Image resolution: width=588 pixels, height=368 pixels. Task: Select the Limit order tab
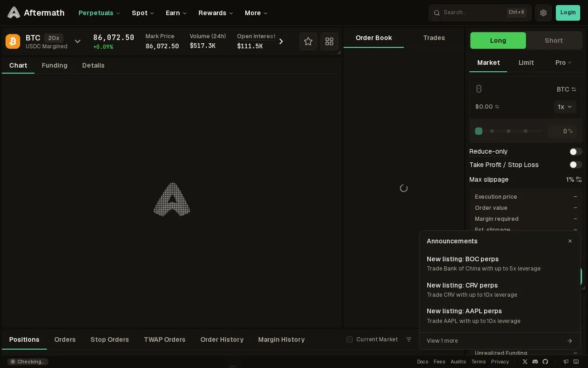[526, 63]
